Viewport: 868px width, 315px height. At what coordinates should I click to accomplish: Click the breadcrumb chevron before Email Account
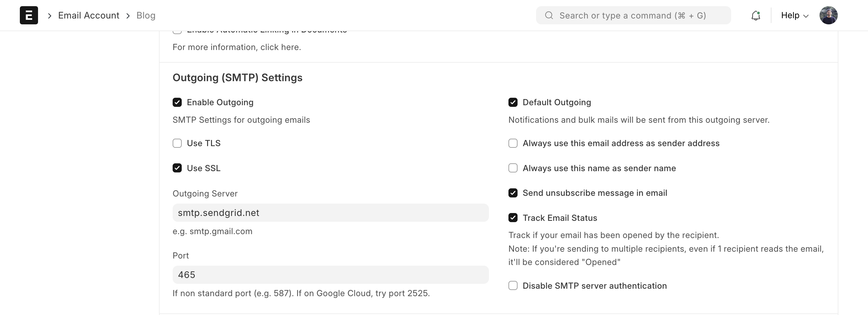[49, 16]
